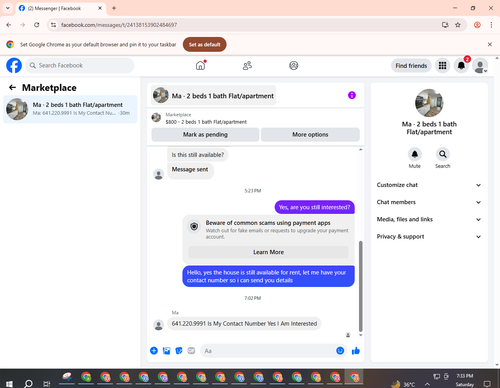Click the Set as default button

pos(204,44)
